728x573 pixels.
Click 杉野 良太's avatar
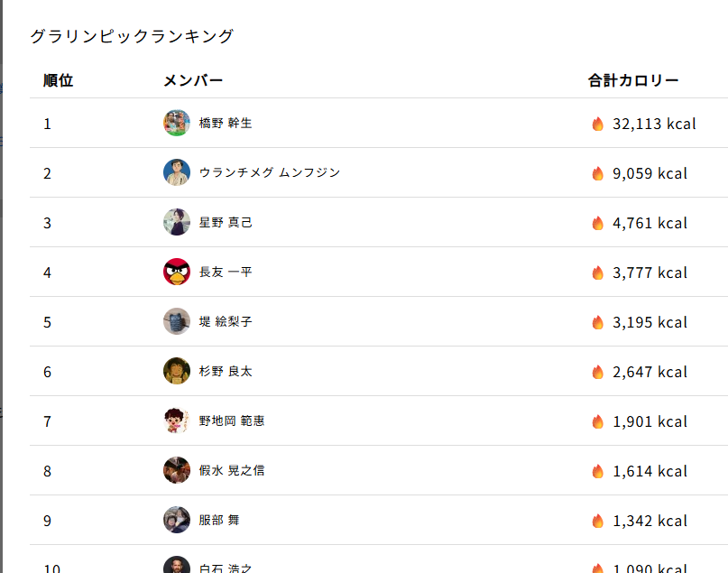pyautogui.click(x=177, y=371)
